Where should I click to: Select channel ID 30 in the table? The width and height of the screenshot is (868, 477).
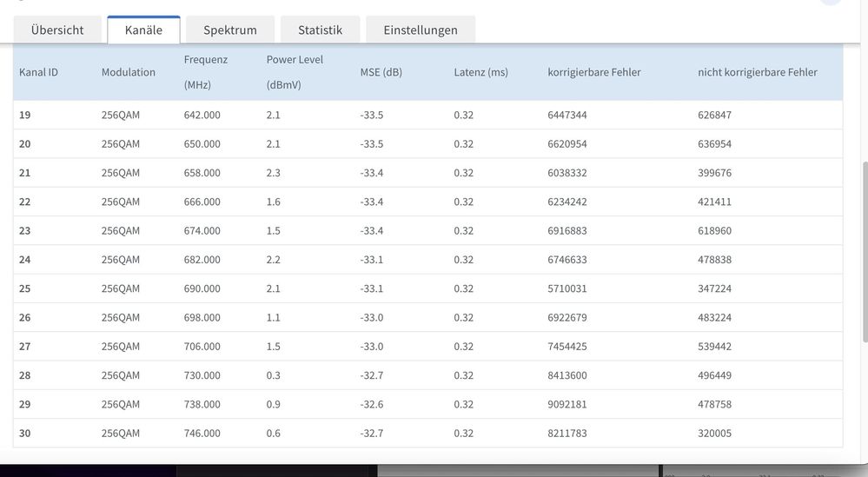pos(25,434)
